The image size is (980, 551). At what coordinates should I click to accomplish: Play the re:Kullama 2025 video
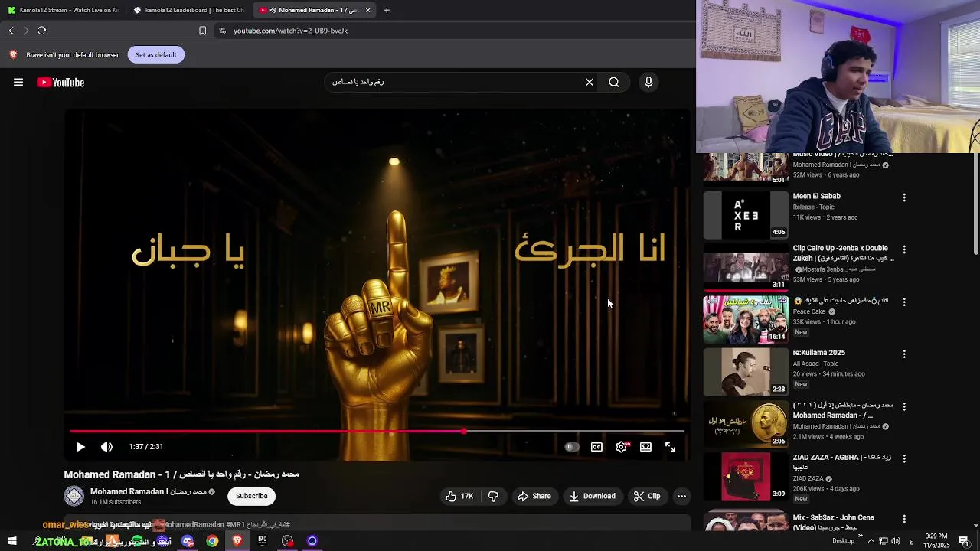[746, 371]
